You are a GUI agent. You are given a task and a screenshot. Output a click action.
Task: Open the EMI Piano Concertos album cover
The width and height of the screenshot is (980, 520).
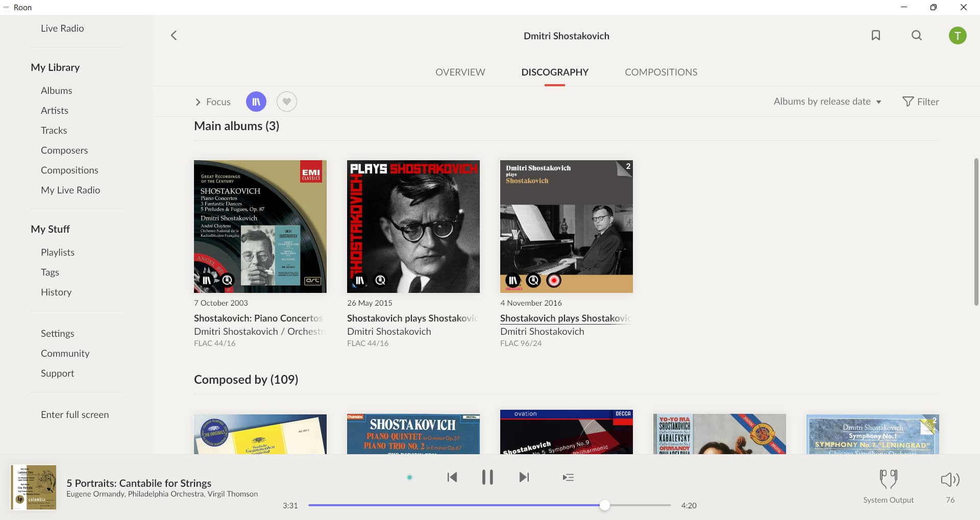260,227
